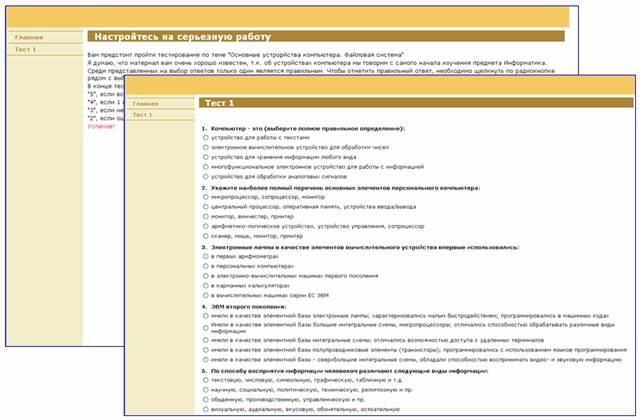The width and height of the screenshot is (640, 420).
Task: Select radio "обыденную, производственную, управленческую и пр."
Action: tap(206, 400)
